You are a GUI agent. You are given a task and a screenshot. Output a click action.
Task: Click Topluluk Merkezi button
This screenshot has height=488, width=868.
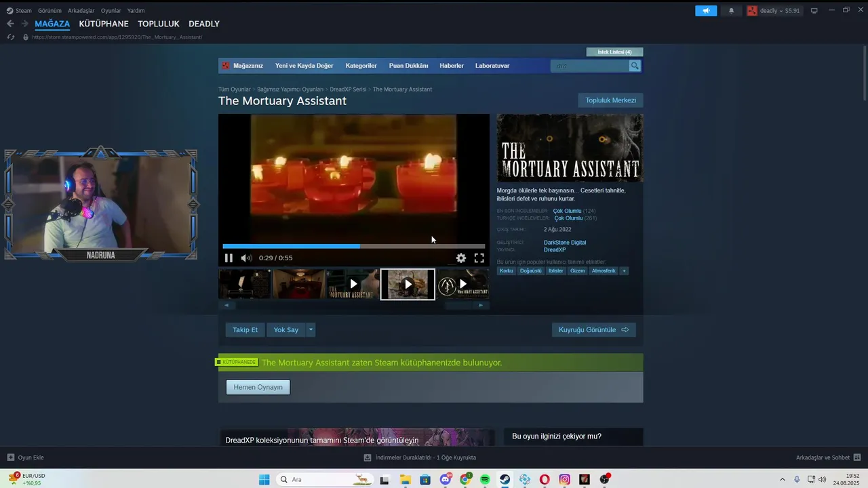(610, 100)
